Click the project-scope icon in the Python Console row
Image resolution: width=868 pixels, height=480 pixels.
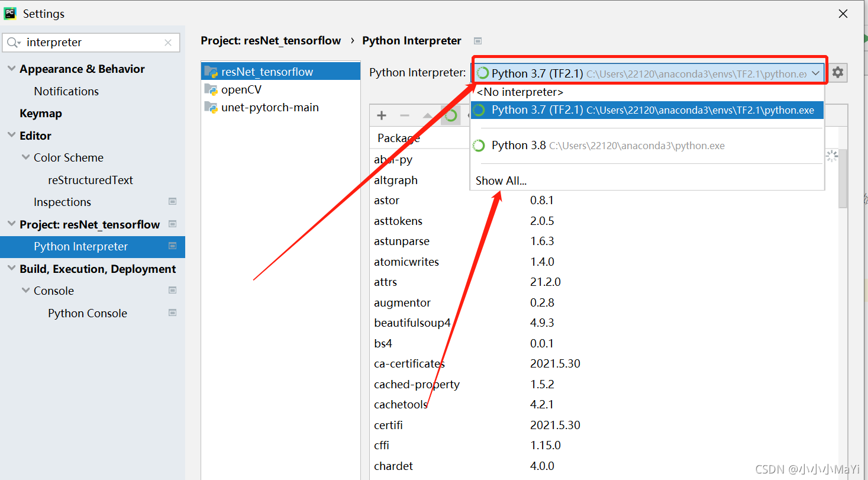point(173,313)
